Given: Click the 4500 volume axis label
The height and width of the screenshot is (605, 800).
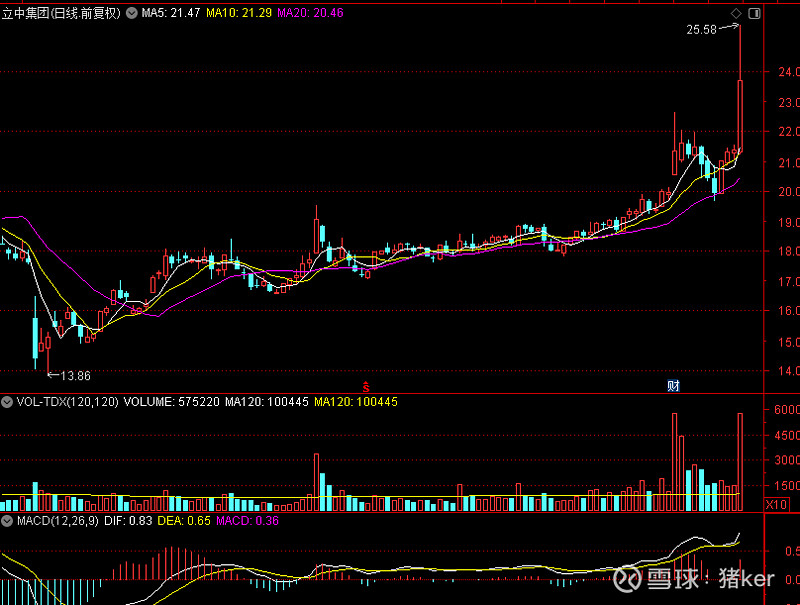Looking at the screenshot, I should tap(787, 436).
